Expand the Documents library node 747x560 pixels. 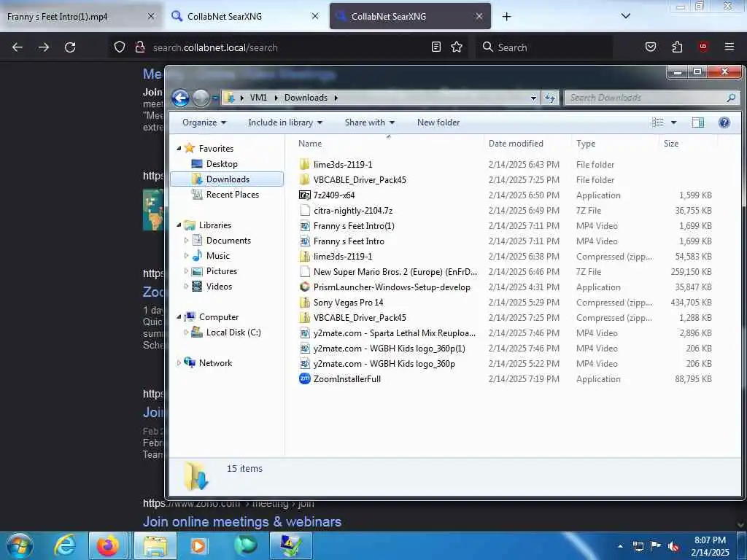coord(186,241)
